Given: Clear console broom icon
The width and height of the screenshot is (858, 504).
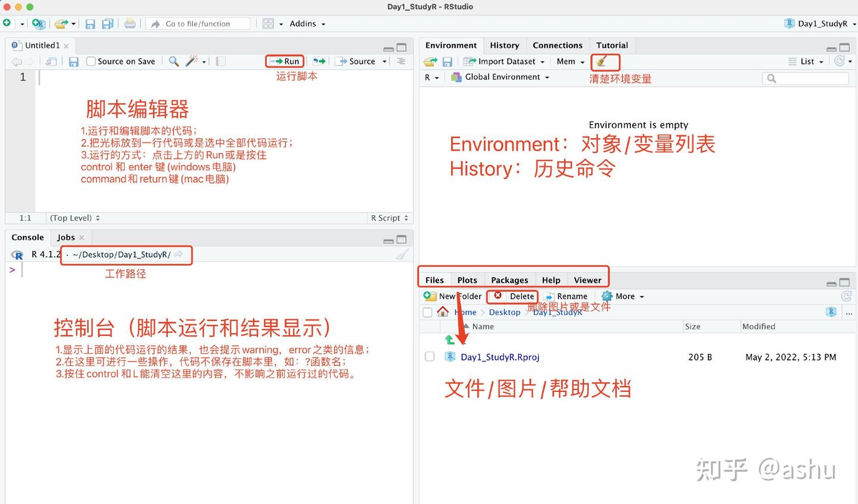Looking at the screenshot, I should tap(403, 254).
